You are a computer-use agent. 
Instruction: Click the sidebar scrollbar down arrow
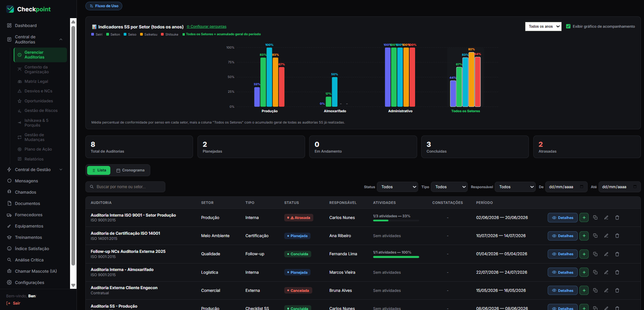click(73, 285)
